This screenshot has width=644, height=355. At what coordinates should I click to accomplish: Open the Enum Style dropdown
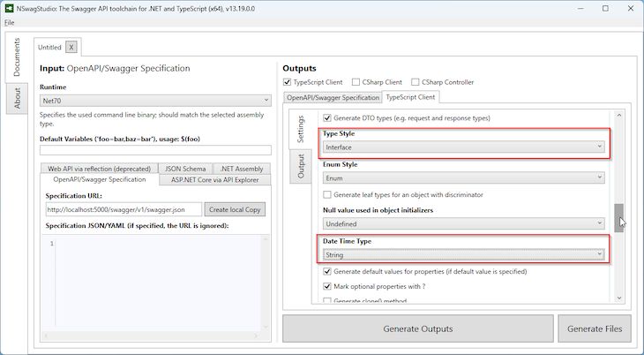[464, 177]
